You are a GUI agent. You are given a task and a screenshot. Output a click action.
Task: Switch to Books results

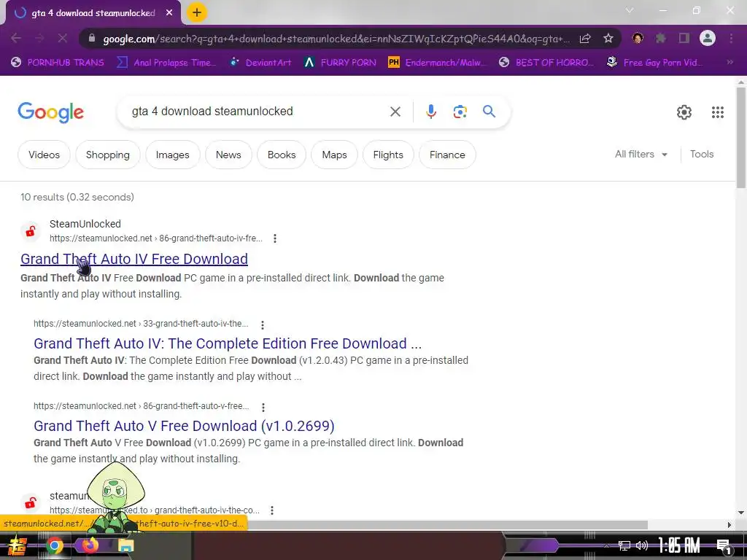(282, 155)
